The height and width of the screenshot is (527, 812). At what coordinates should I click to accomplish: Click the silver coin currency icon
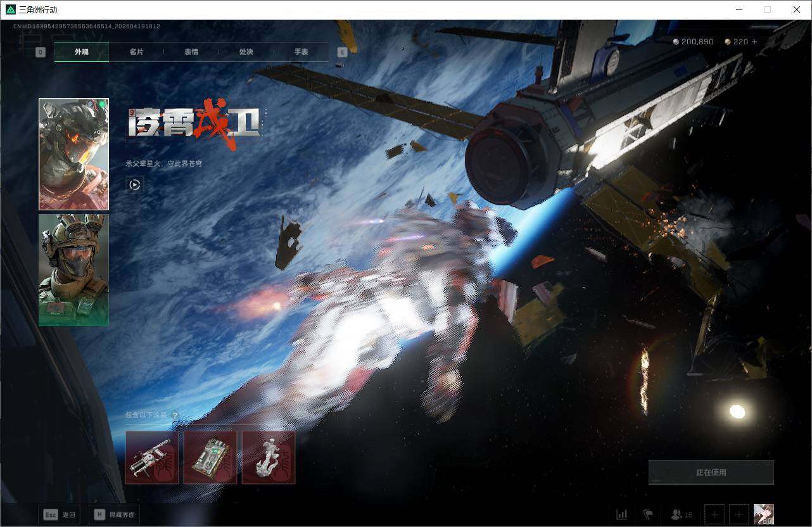coord(675,41)
